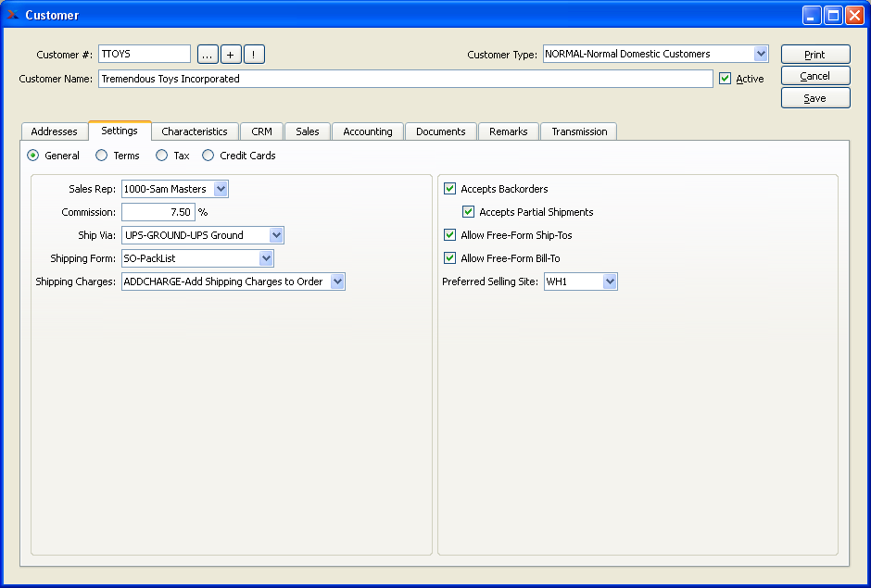The width and height of the screenshot is (871, 588).
Task: Maximize the Customer window
Action: pyautogui.click(x=833, y=15)
